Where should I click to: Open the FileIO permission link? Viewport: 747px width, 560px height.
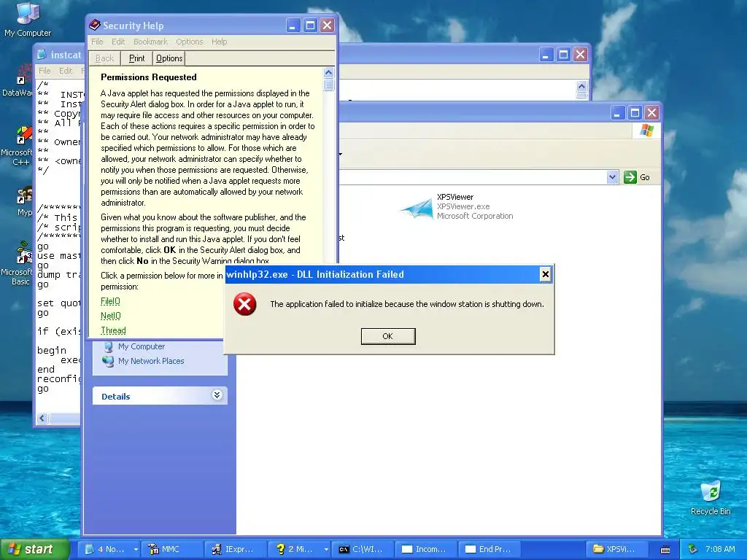[111, 301]
